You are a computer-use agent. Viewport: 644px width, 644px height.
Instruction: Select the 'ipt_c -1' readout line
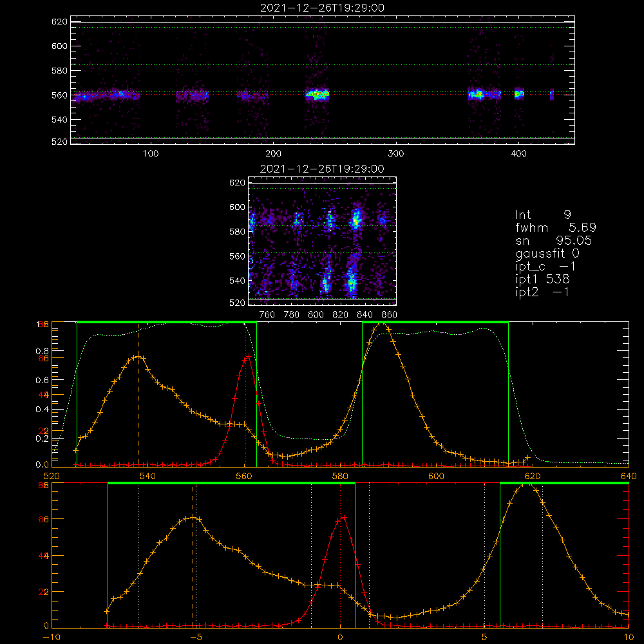click(x=545, y=267)
